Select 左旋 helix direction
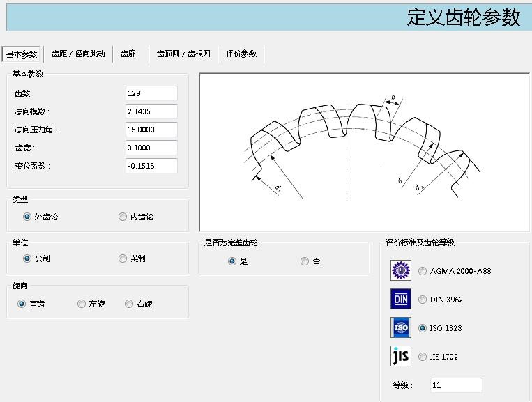532x402 pixels. tap(82, 304)
